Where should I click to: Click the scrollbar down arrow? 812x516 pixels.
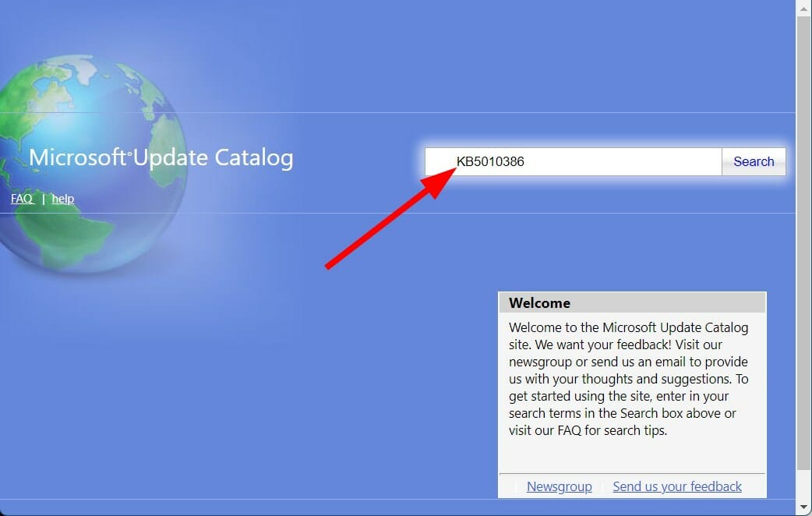coord(803,507)
